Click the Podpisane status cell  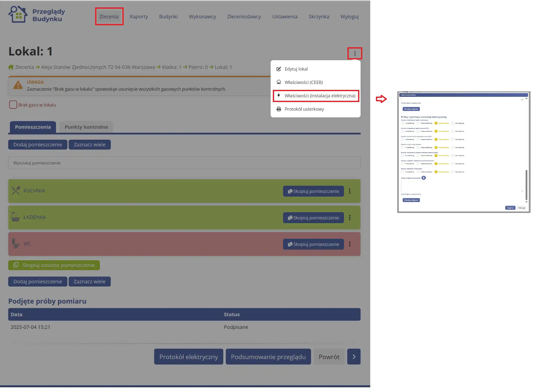coord(236,327)
